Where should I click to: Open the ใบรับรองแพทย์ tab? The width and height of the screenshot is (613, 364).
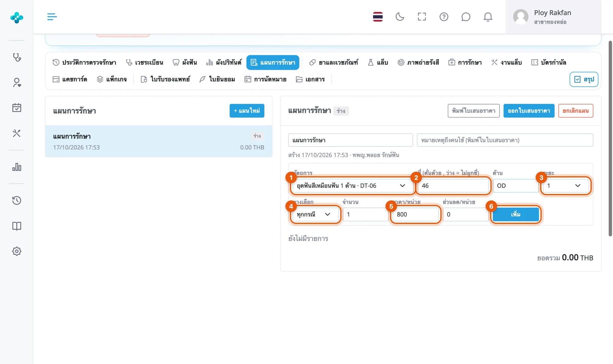click(165, 79)
